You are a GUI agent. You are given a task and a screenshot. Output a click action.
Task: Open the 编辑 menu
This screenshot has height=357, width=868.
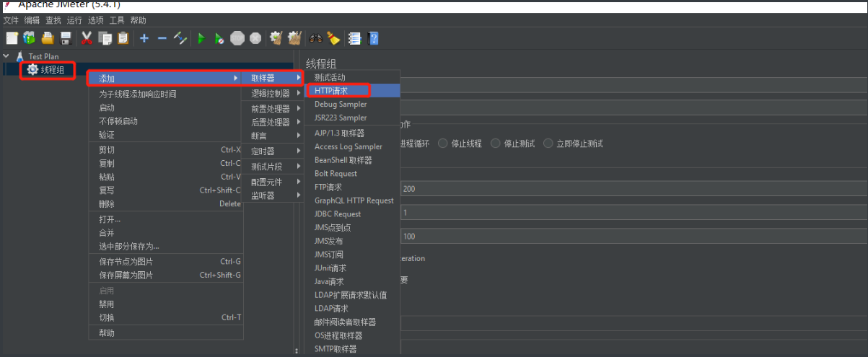click(32, 20)
